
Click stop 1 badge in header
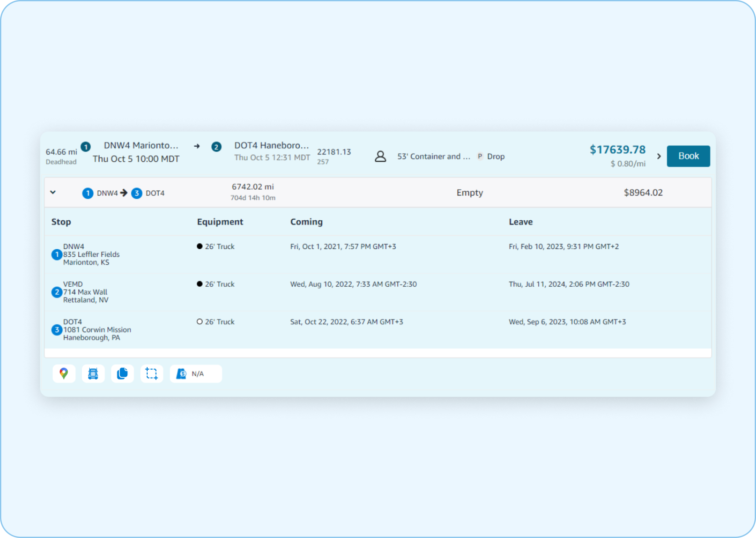(86, 147)
